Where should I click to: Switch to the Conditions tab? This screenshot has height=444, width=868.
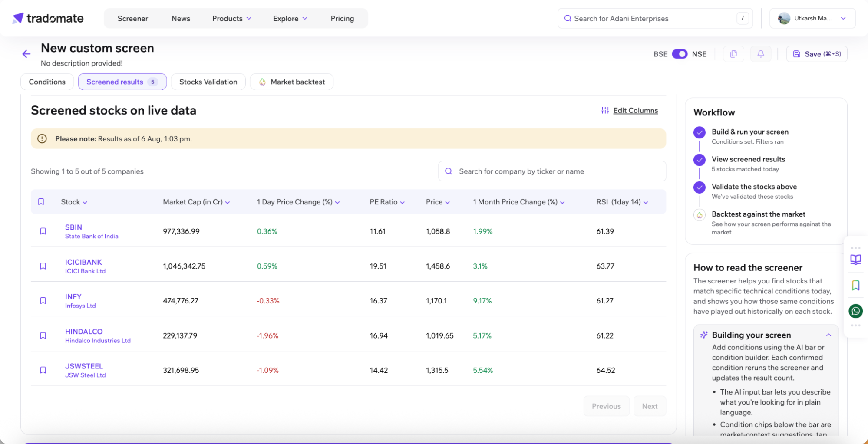(x=47, y=82)
